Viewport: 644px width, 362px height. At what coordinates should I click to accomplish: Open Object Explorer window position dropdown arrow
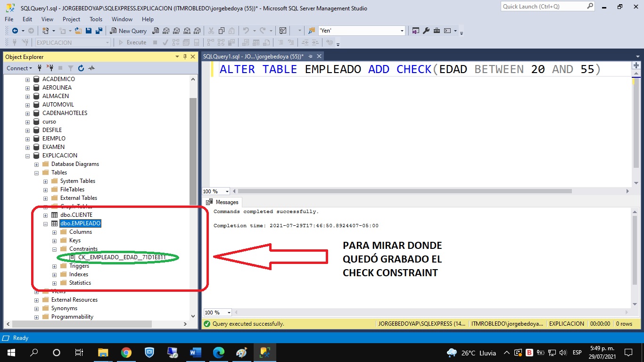click(x=177, y=57)
